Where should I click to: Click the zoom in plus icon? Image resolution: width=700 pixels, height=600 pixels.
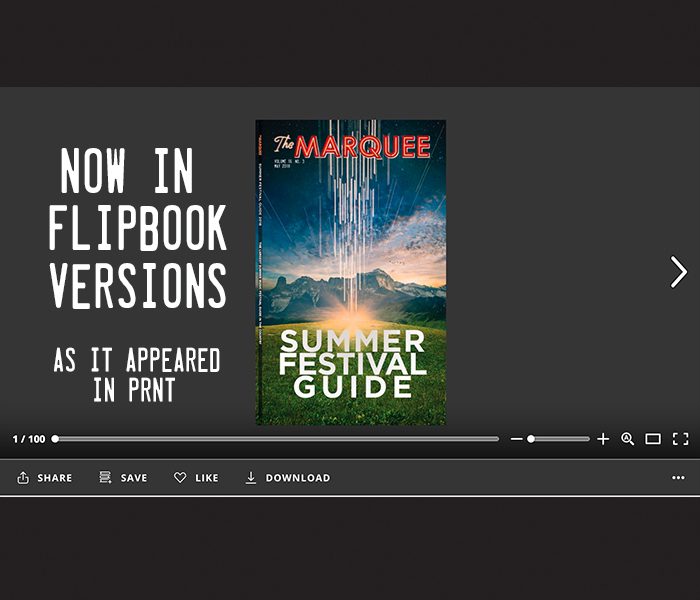(603, 439)
